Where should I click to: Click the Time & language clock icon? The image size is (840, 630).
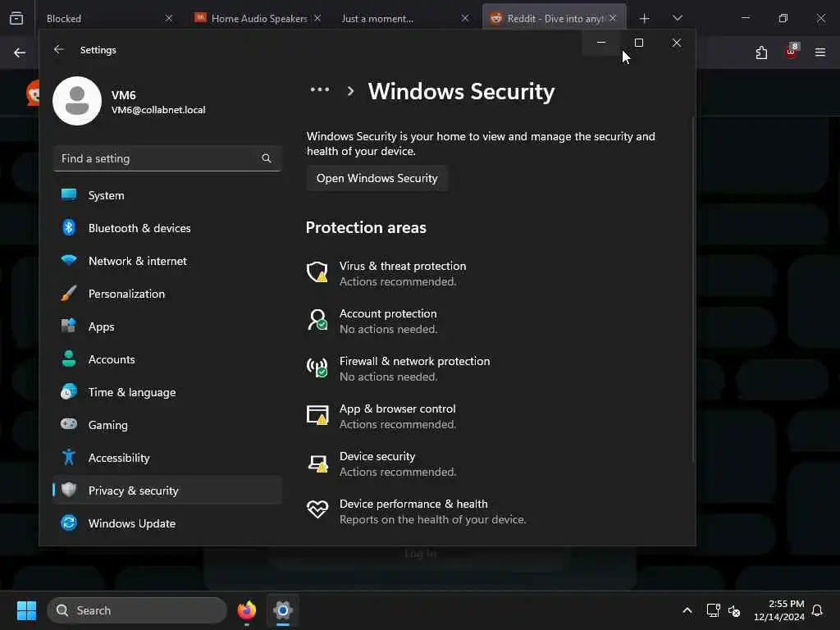pyautogui.click(x=69, y=391)
